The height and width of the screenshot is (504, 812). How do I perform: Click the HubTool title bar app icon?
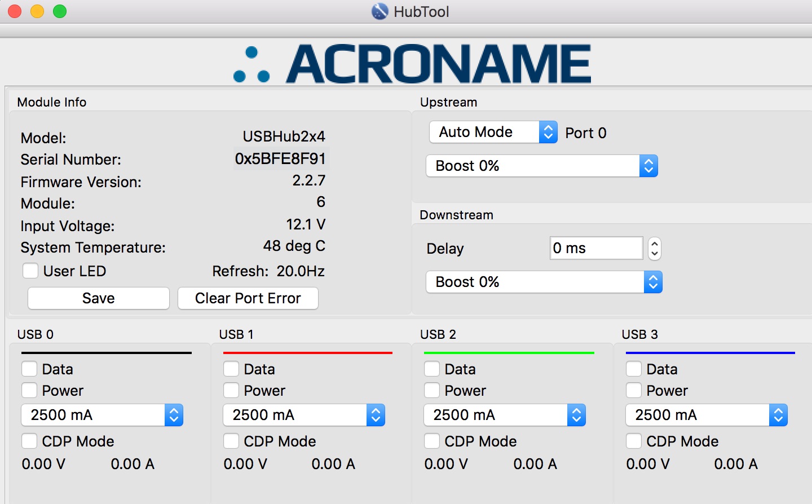click(379, 11)
